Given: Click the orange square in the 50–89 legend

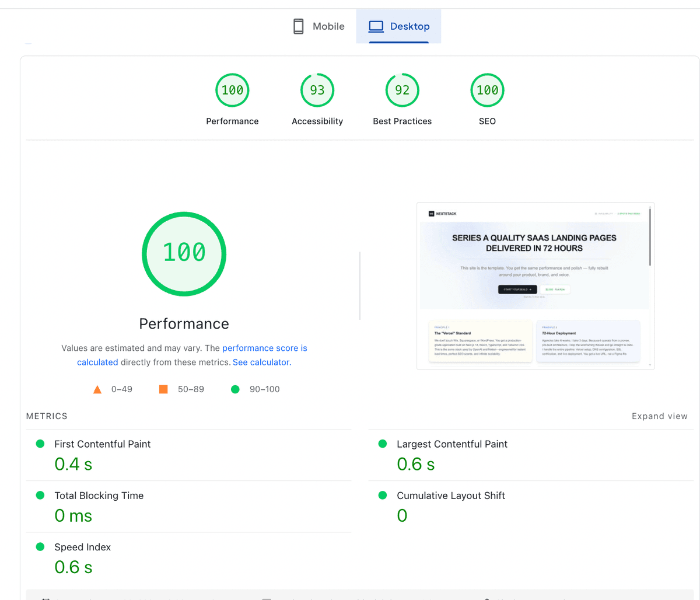Looking at the screenshot, I should tap(163, 389).
